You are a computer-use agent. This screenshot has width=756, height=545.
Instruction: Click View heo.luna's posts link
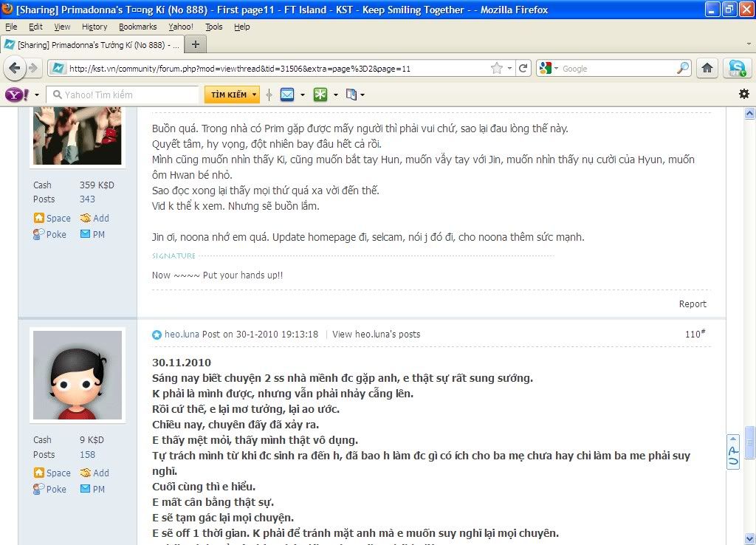click(376, 335)
